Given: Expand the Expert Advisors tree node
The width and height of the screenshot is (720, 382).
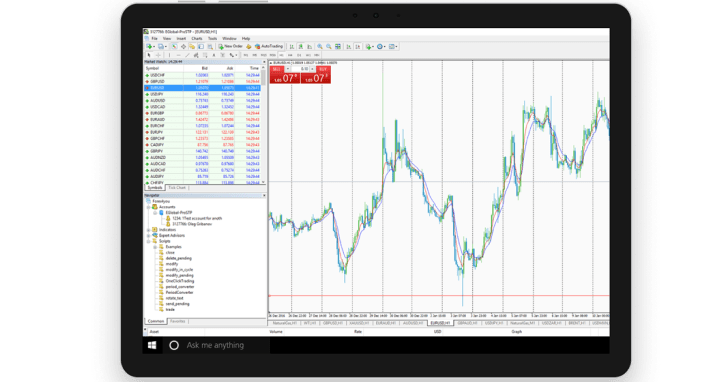Looking at the screenshot, I should pos(148,236).
